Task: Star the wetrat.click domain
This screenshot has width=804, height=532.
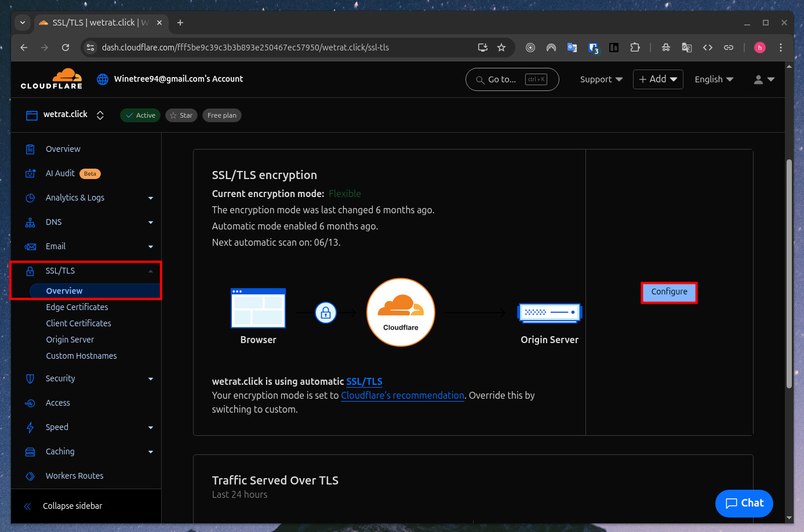Action: (x=181, y=115)
